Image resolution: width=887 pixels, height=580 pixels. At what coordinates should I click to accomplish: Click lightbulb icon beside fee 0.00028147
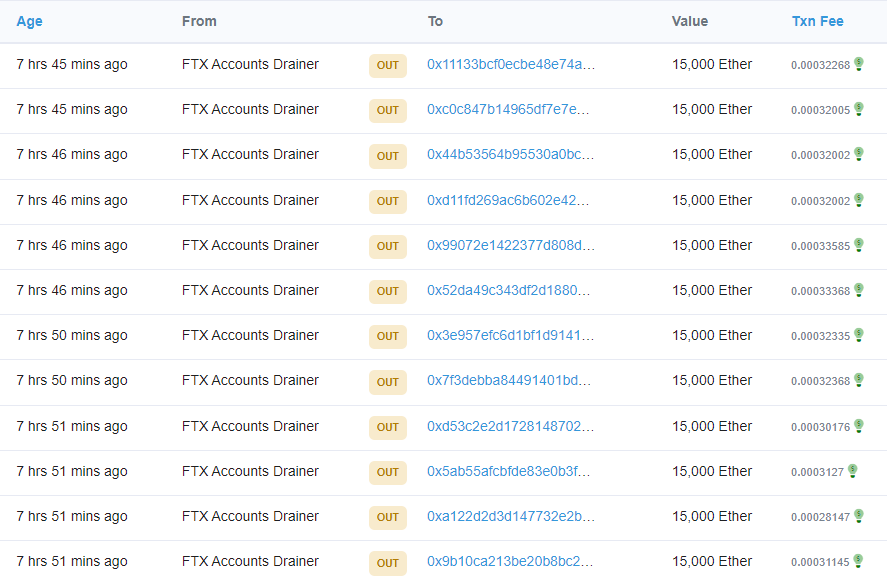858,516
